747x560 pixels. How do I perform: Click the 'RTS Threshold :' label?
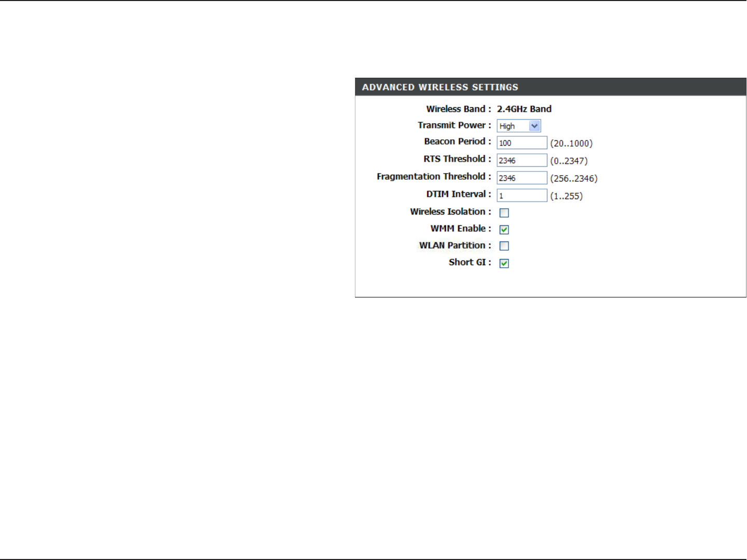457,159
